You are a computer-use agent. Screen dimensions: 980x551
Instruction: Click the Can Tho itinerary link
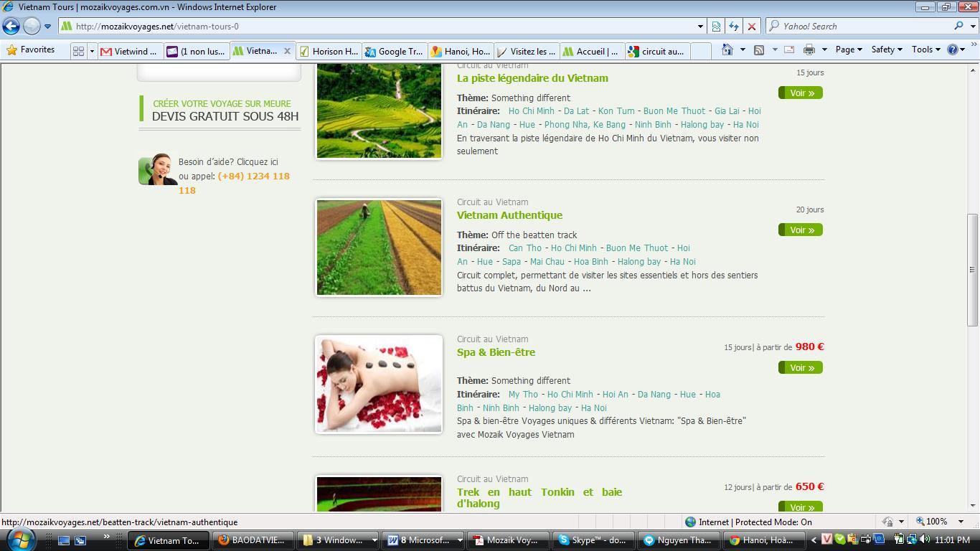click(525, 248)
